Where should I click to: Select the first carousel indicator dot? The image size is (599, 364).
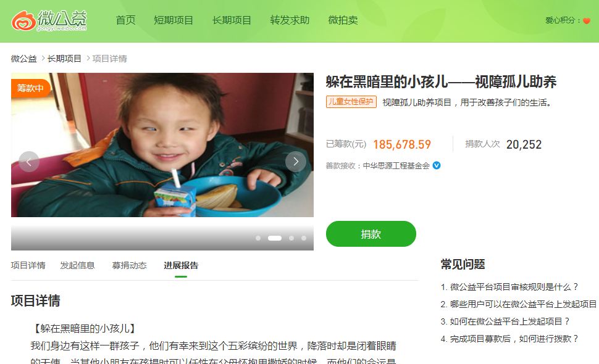click(258, 238)
